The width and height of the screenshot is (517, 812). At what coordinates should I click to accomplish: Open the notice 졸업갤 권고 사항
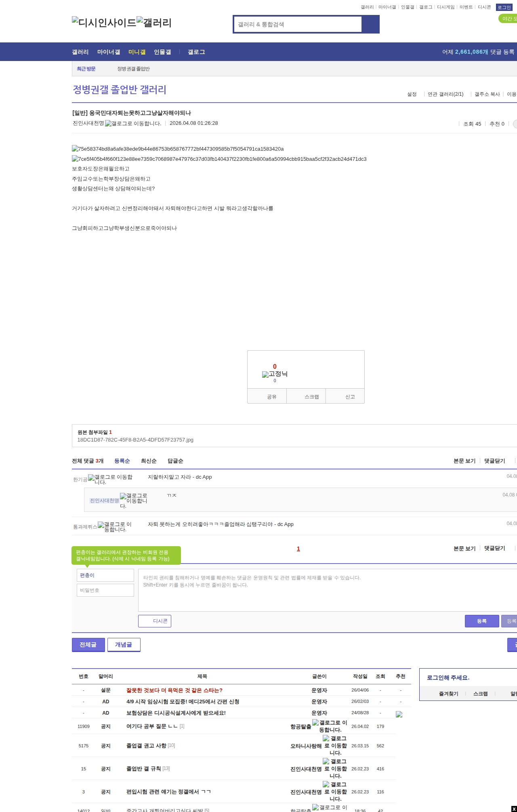click(x=146, y=746)
